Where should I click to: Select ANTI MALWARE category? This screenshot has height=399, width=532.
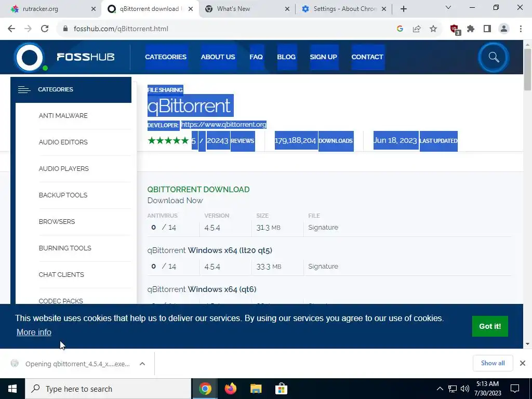tap(63, 116)
